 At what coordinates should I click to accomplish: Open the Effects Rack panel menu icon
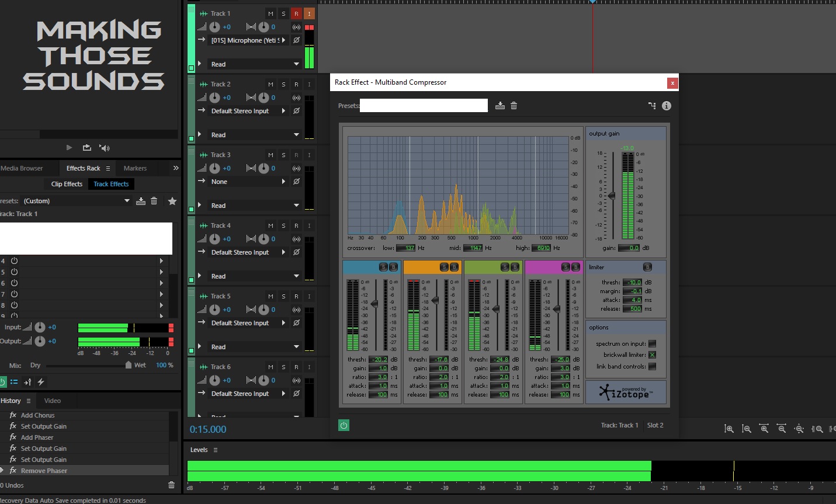coord(107,168)
